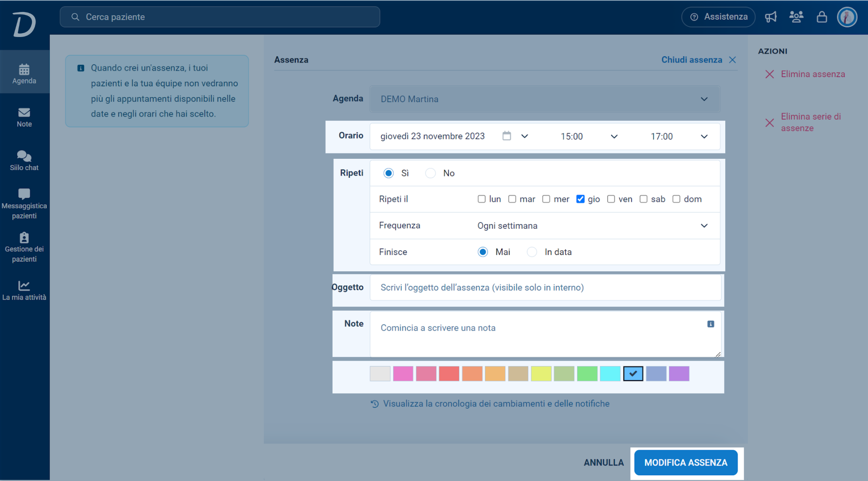The image size is (868, 481).
Task: Click the MODIFICA ASSENZA button
Action: 686,462
